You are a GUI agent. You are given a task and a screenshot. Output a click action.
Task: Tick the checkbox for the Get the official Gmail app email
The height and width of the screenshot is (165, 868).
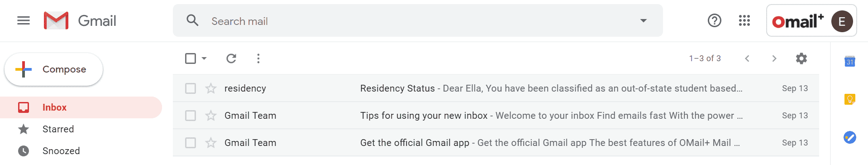(191, 143)
